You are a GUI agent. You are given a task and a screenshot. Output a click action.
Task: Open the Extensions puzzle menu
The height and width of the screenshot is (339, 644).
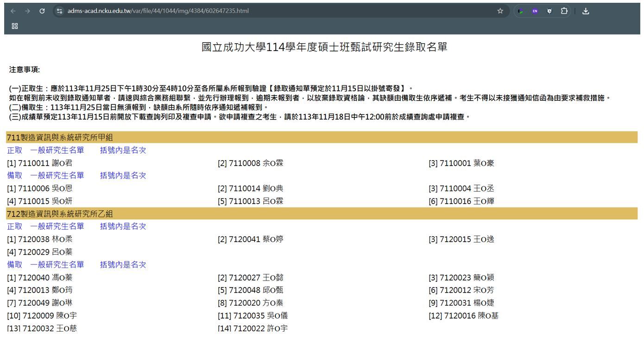[x=565, y=11]
